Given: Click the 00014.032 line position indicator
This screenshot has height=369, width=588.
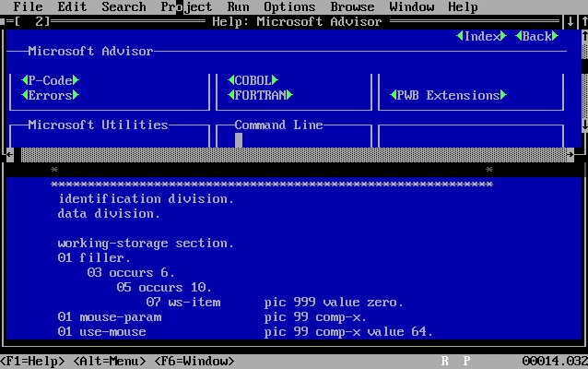Looking at the screenshot, I should point(555,361).
